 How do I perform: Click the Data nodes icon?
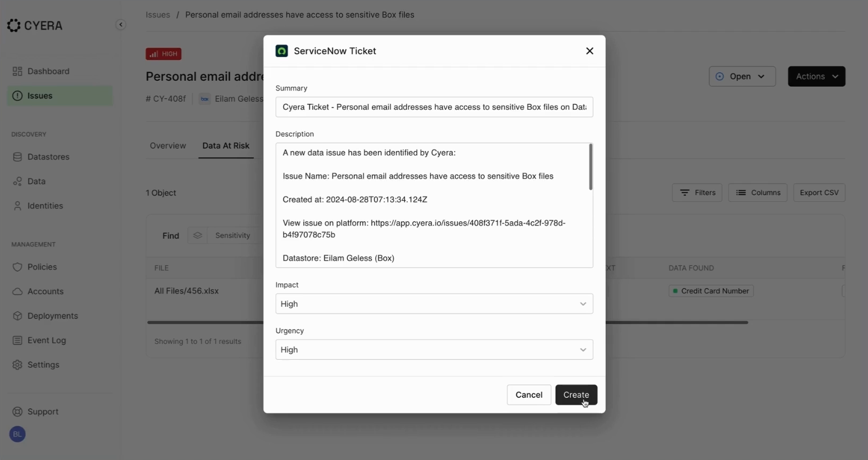click(17, 182)
